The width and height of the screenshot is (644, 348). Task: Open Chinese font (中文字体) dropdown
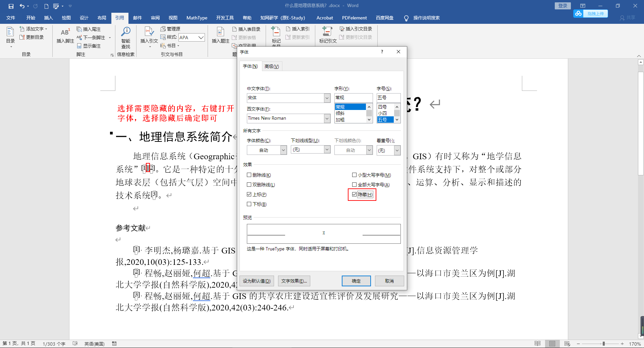[x=327, y=98]
